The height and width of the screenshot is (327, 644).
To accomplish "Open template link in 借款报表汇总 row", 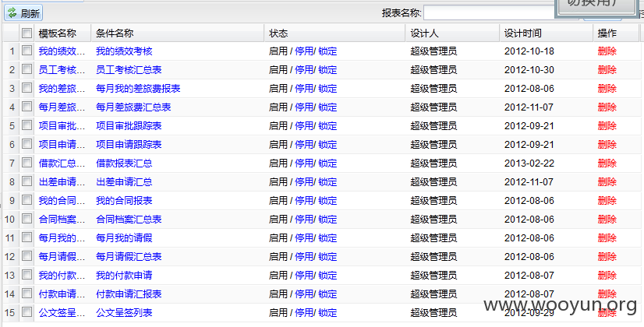I will (62, 163).
